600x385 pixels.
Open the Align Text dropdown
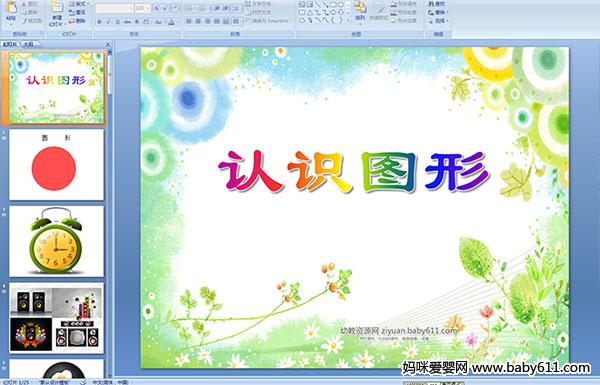pos(259,12)
